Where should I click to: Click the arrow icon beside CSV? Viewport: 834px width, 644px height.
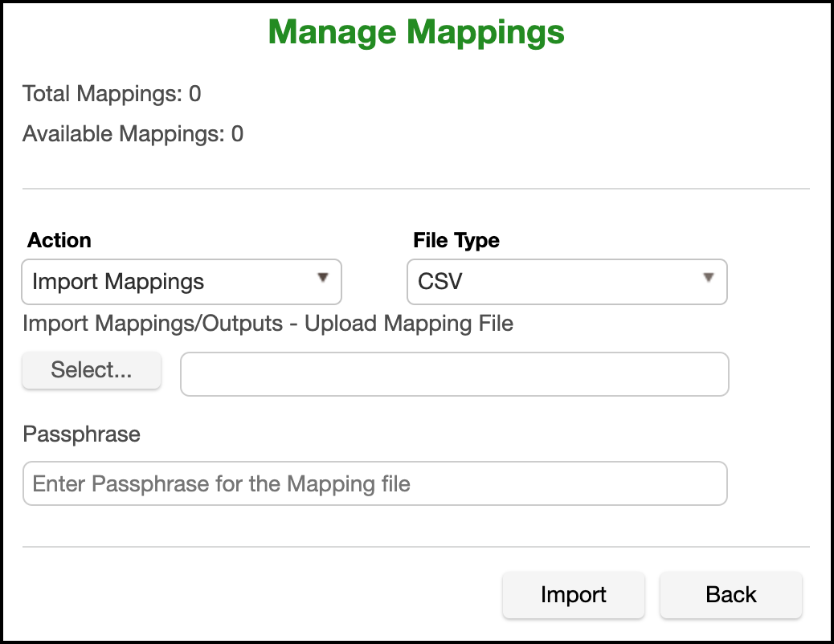[709, 278]
